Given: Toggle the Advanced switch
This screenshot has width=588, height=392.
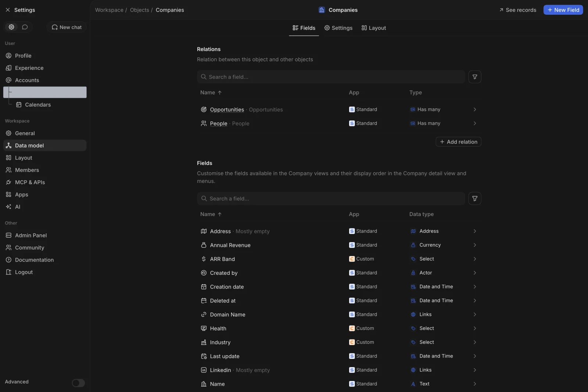Looking at the screenshot, I should 78,383.
